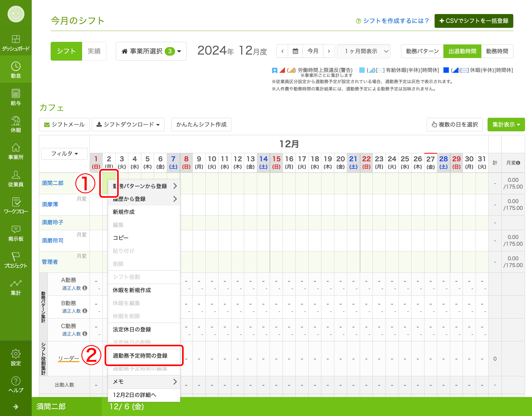
Task: Switch to 実績 tab
Action: click(x=94, y=51)
